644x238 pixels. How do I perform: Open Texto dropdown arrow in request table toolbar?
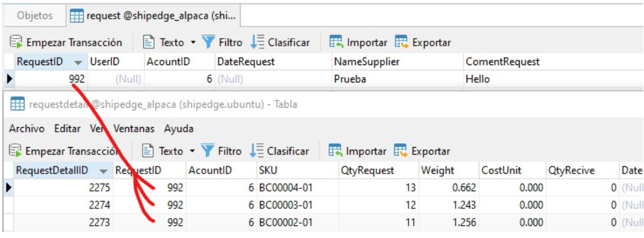pyautogui.click(x=193, y=43)
